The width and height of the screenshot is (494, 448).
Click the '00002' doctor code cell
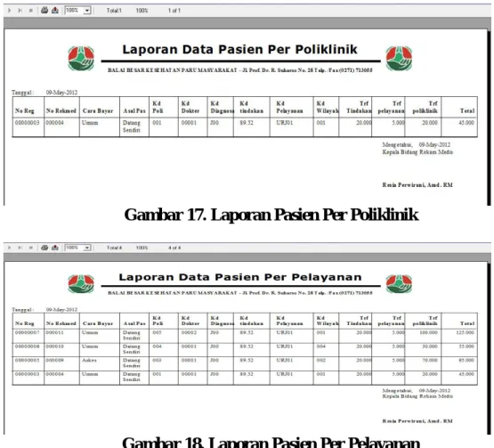(x=189, y=332)
